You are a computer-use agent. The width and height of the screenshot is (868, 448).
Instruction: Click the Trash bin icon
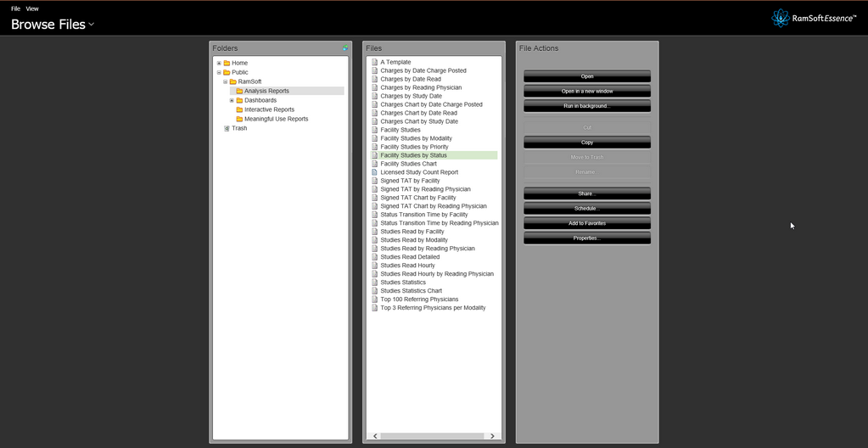click(227, 129)
